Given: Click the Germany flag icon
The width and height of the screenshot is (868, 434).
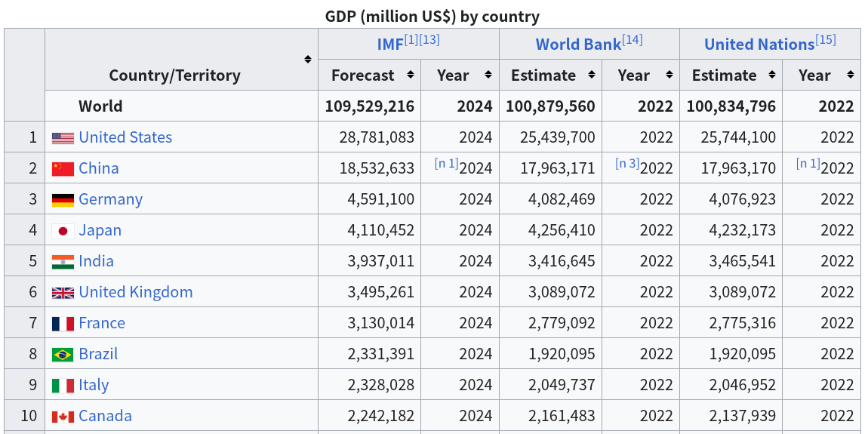Looking at the screenshot, I should click(x=63, y=200).
